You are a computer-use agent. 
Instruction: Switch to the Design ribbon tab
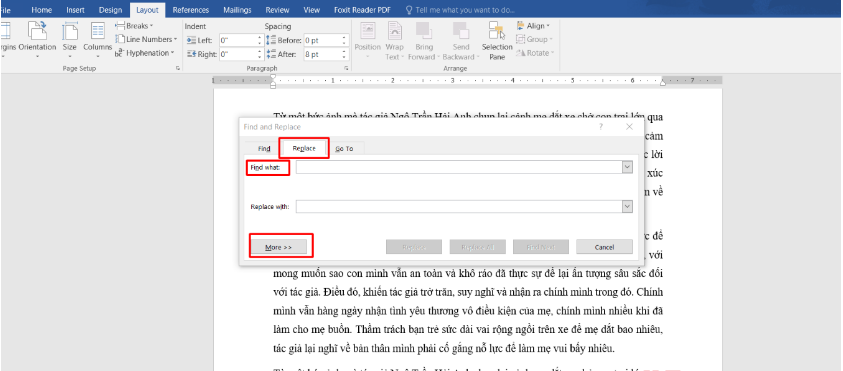tap(110, 10)
